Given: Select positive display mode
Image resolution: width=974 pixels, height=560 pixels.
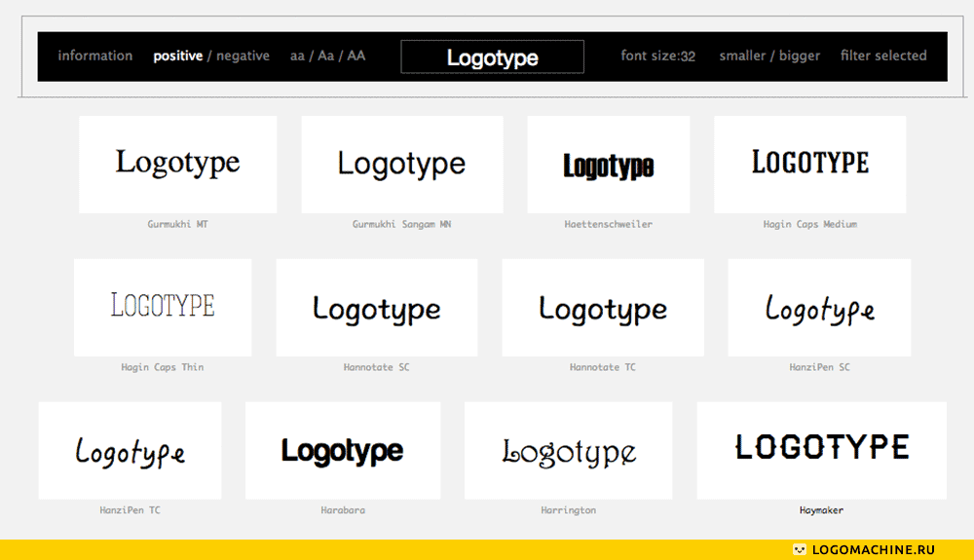Looking at the screenshot, I should (177, 56).
